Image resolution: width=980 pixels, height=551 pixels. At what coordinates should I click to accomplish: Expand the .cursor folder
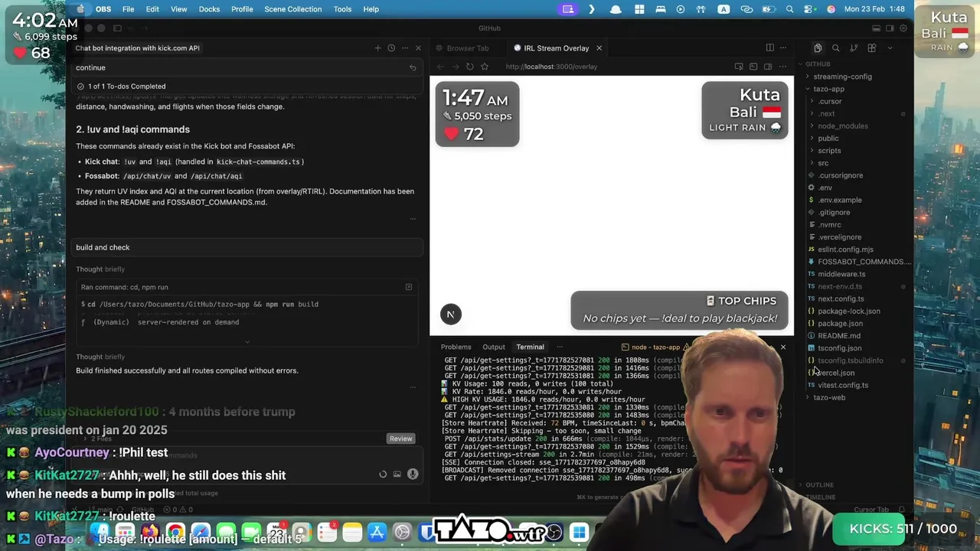coord(830,101)
